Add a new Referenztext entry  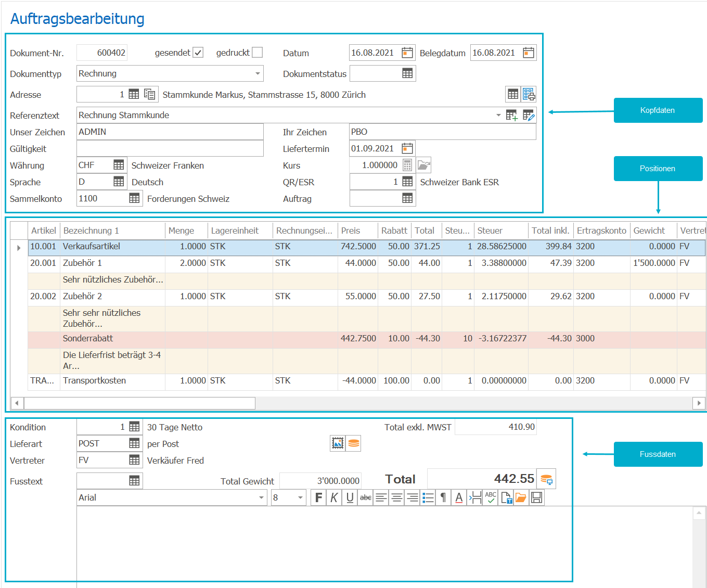[512, 115]
